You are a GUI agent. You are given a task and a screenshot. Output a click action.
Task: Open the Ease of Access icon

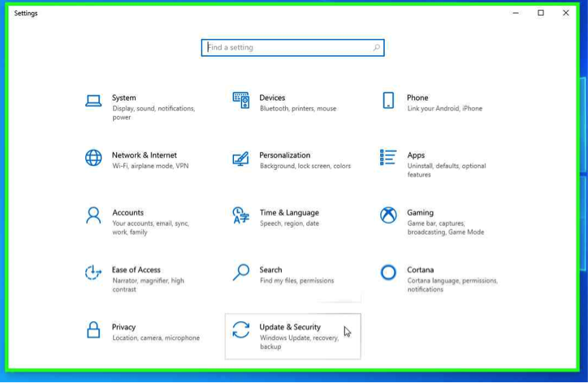93,272
